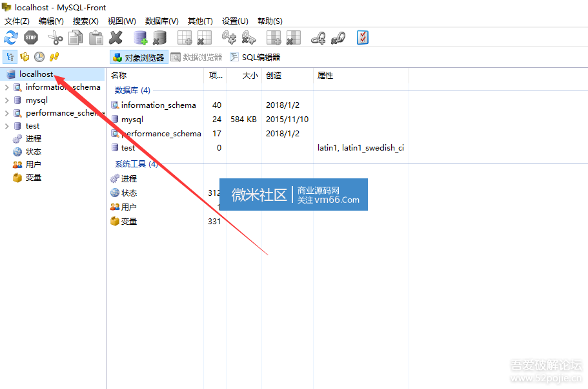Screen dimensions: 588x389
Task: Open the 数据库(V) menu
Action: [161, 21]
